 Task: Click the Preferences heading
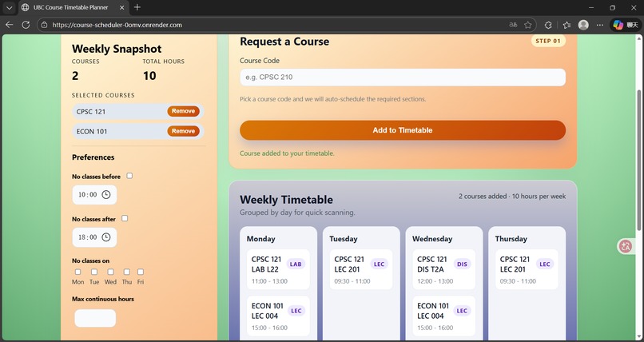click(x=93, y=157)
